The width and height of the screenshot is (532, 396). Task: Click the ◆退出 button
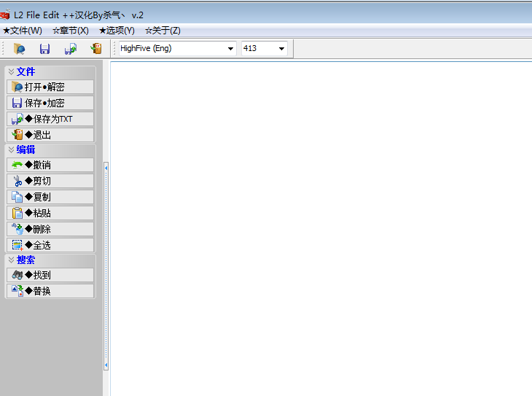click(x=50, y=135)
